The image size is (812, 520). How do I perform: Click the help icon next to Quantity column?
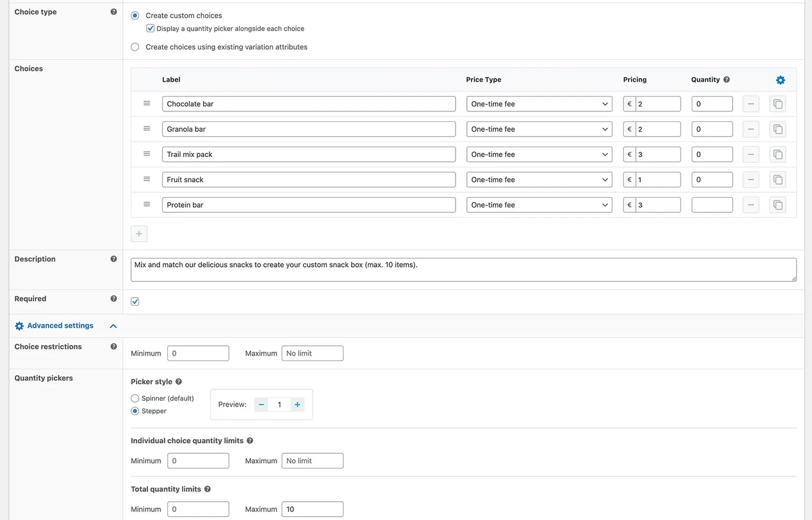coord(726,80)
